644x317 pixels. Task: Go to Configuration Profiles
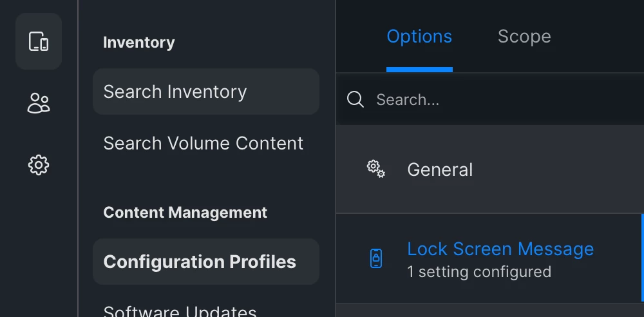point(206,262)
